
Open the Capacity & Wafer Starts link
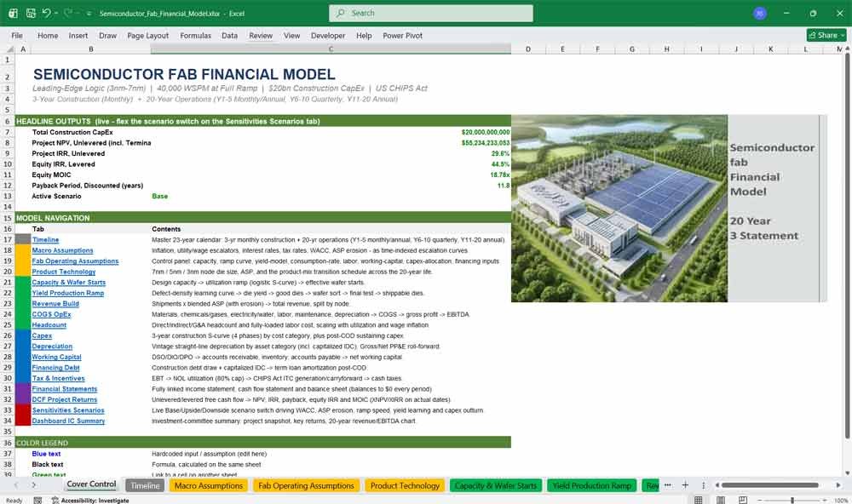(68, 283)
